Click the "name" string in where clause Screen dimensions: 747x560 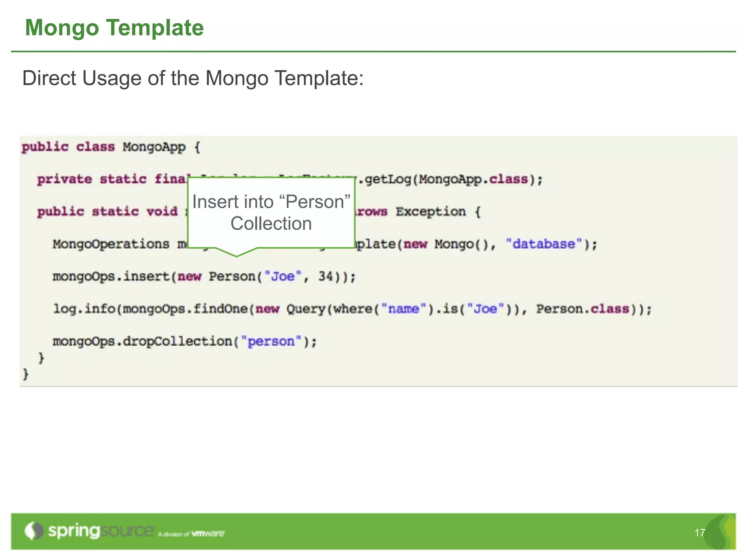click(403, 309)
